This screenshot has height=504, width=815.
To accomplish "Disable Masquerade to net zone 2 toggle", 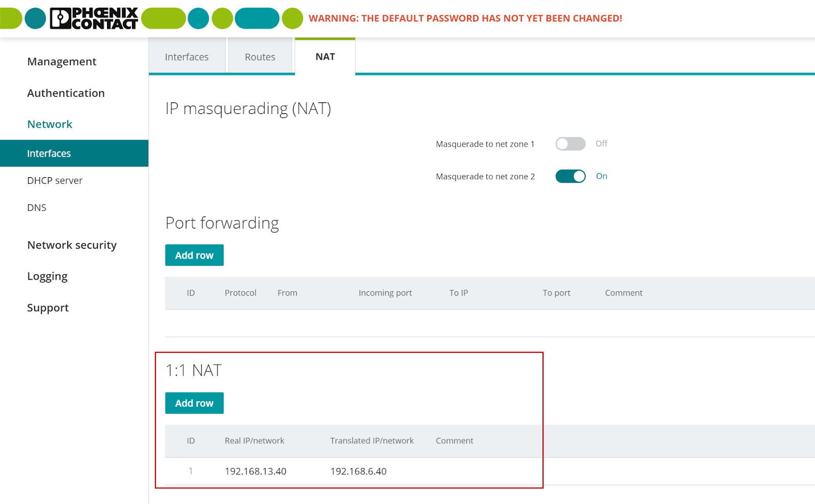I will 570,176.
